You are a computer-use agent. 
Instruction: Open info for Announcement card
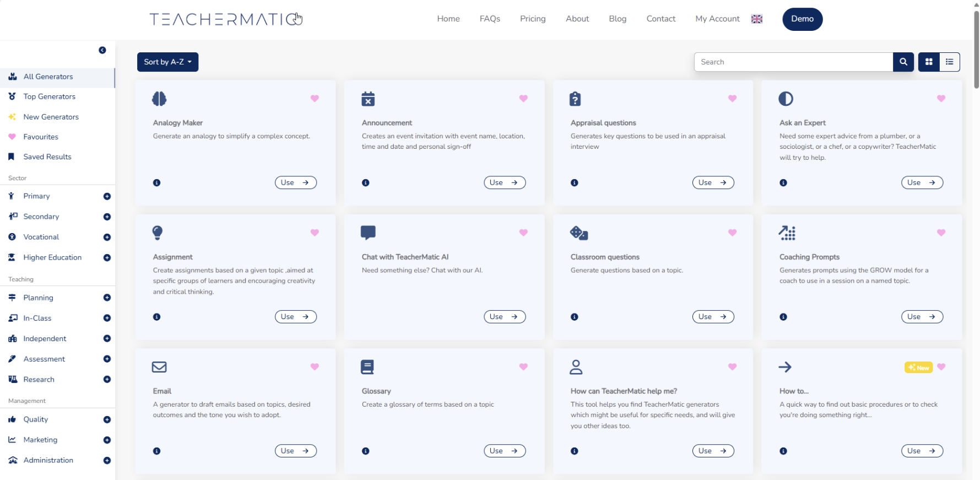click(x=366, y=183)
